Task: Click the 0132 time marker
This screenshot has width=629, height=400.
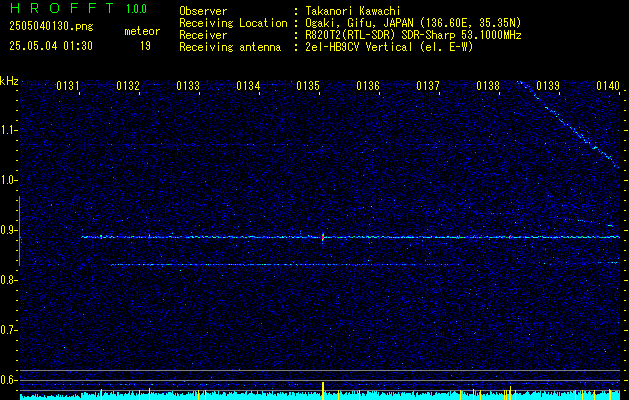Action: (x=128, y=86)
